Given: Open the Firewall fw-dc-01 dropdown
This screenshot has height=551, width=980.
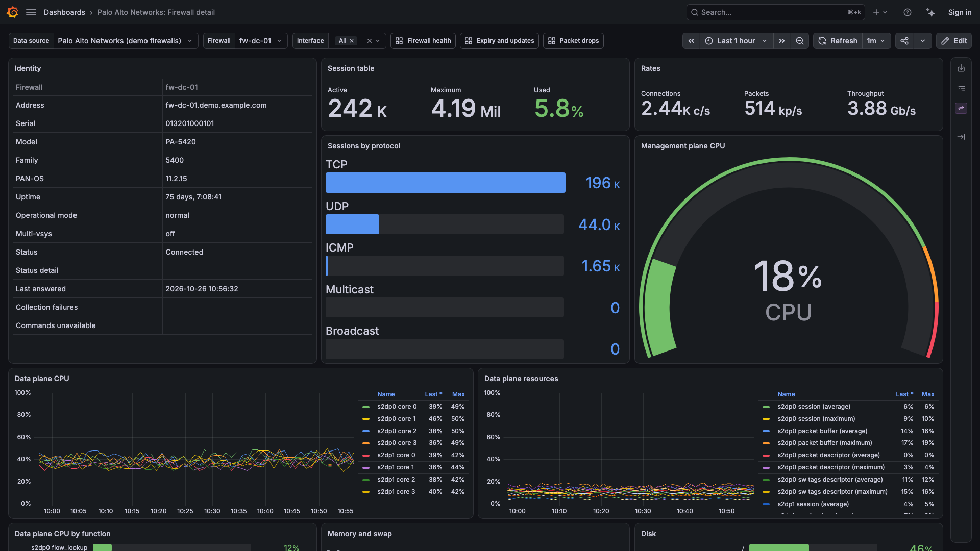Looking at the screenshot, I should [x=261, y=41].
